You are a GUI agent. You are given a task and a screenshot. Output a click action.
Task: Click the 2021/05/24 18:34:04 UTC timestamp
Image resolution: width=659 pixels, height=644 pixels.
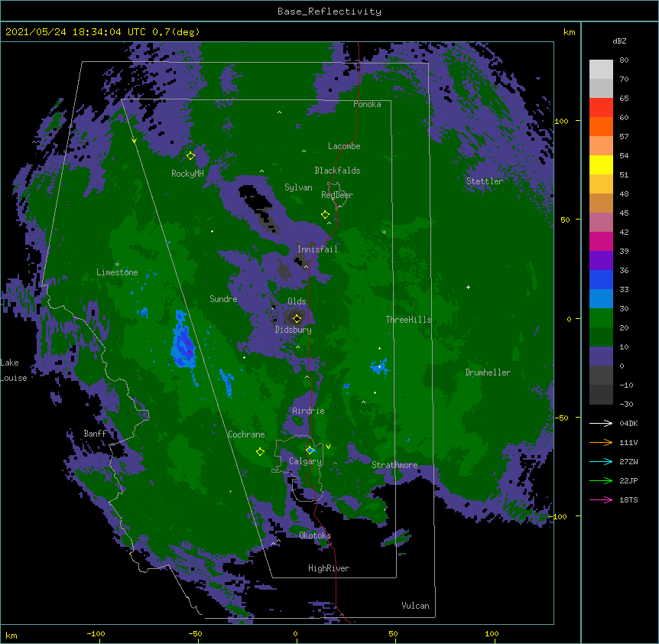(76, 32)
